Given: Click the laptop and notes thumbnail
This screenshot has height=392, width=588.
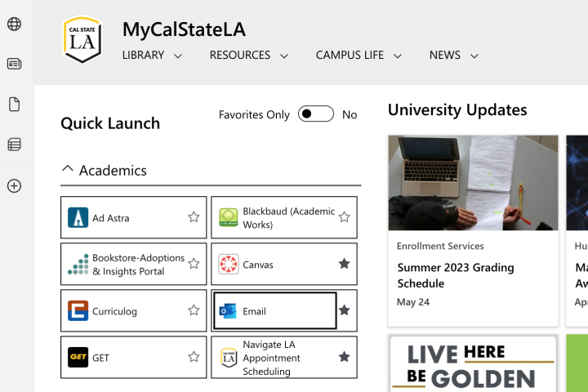Looking at the screenshot, I should [x=473, y=183].
